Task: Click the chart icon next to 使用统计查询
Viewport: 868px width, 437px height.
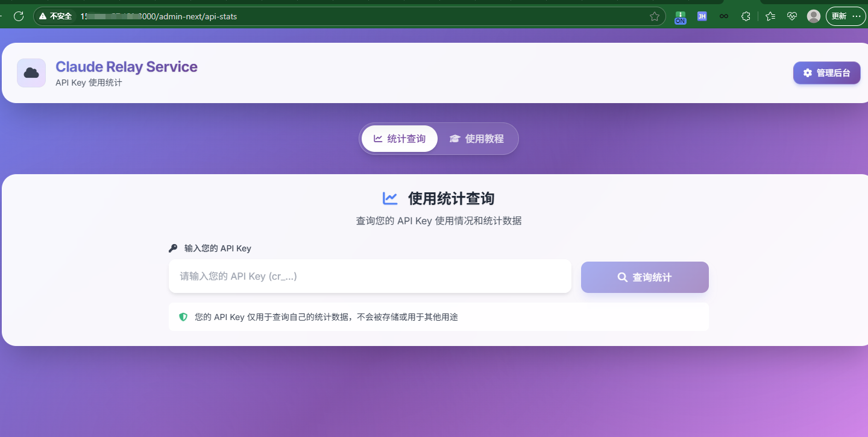Action: (x=390, y=198)
